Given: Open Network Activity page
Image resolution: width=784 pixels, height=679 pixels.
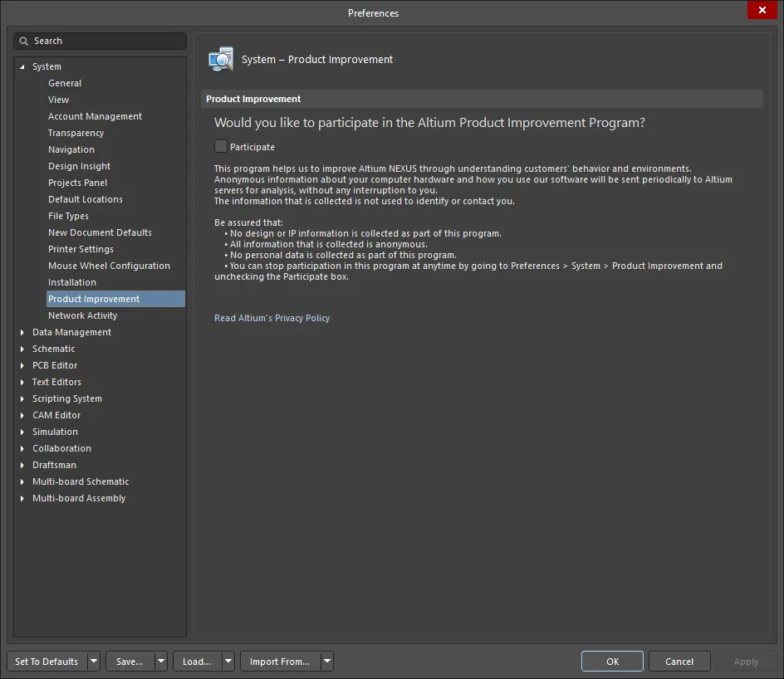Looking at the screenshot, I should coord(82,315).
